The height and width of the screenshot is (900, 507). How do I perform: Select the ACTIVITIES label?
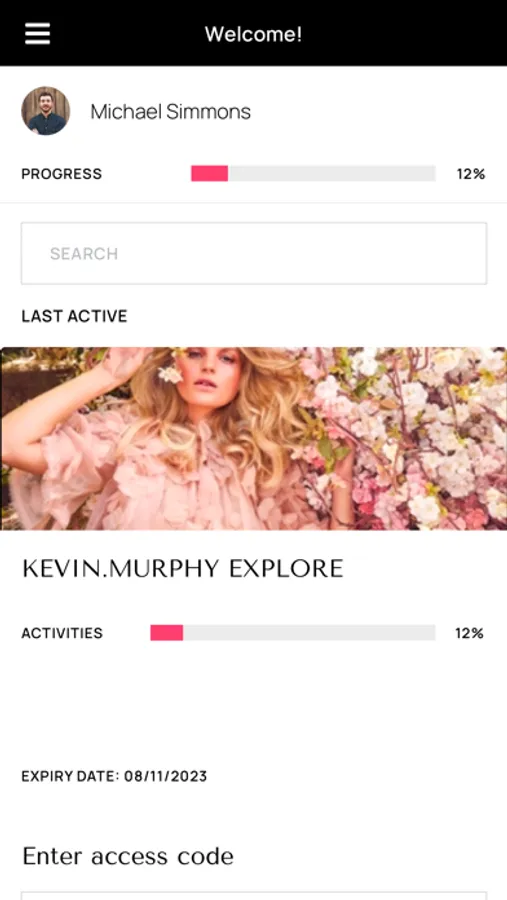click(x=62, y=633)
